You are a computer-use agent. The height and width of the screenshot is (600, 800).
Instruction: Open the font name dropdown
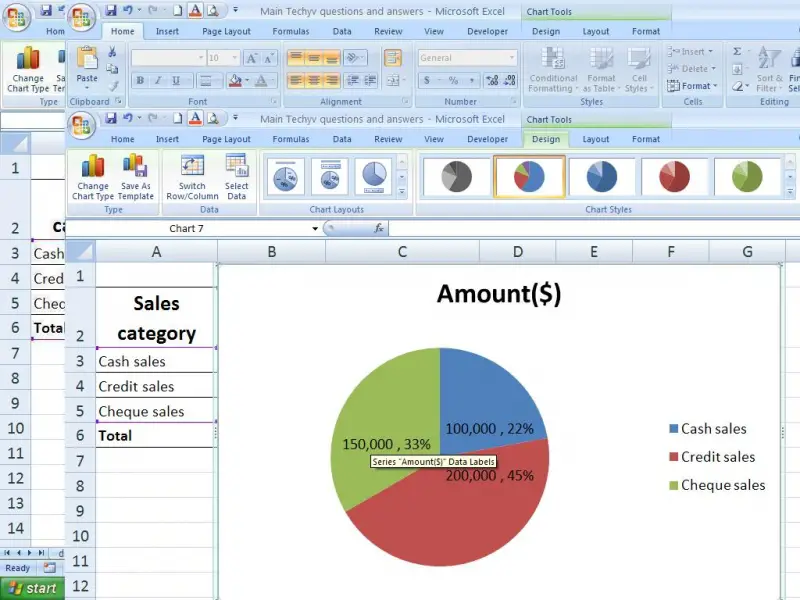click(x=201, y=58)
